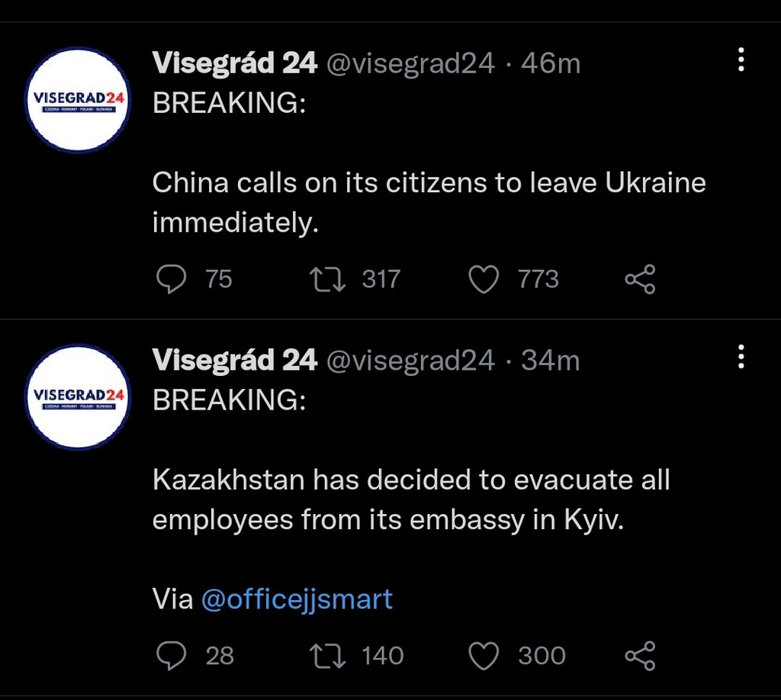Click Visegrád 24 name on first tweet
The height and width of the screenshot is (700, 781).
[235, 63]
